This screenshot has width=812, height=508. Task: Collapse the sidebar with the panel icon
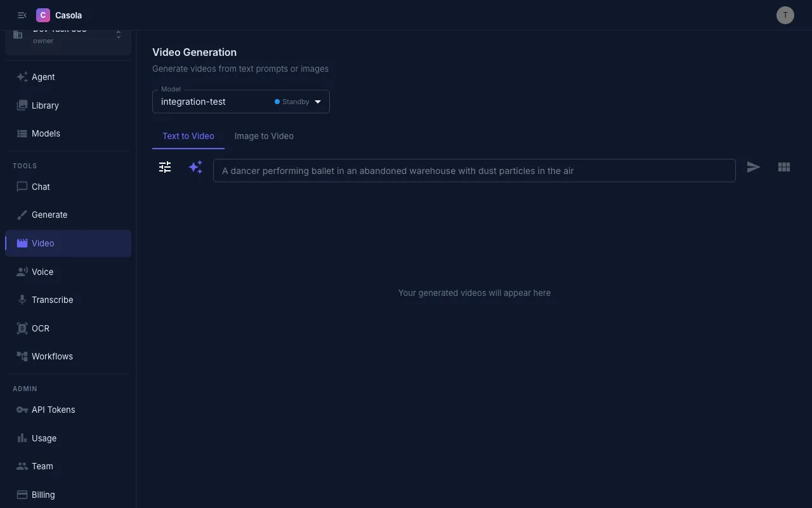22,15
